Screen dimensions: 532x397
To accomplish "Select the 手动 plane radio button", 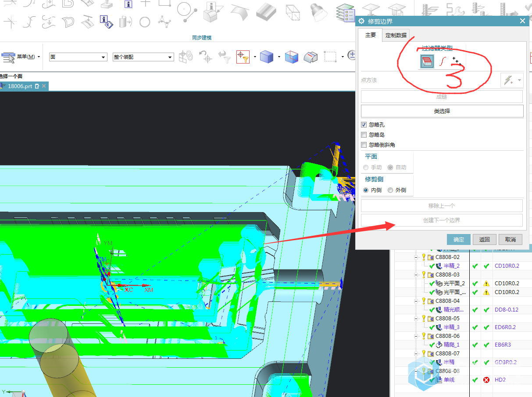I will click(x=366, y=167).
